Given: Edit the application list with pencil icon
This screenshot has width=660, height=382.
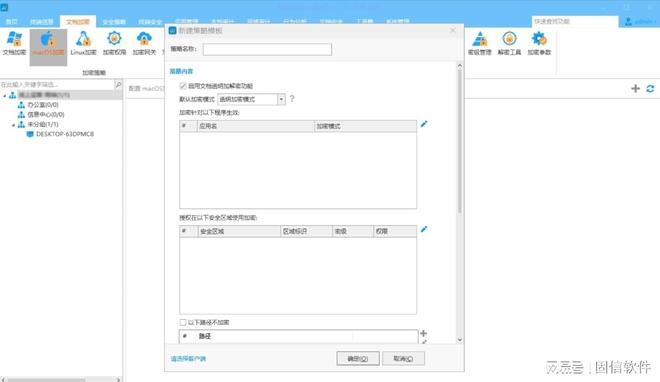Looking at the screenshot, I should 424,124.
